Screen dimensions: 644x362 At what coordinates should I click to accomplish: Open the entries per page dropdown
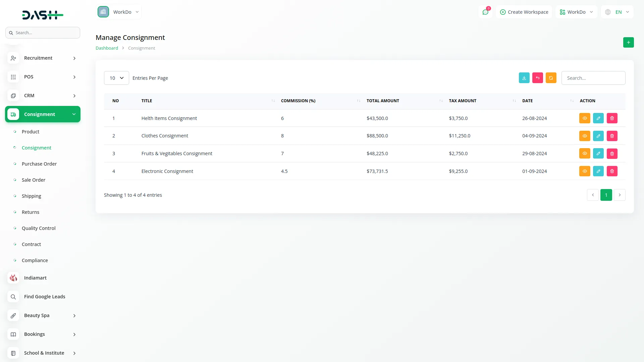[x=116, y=78]
